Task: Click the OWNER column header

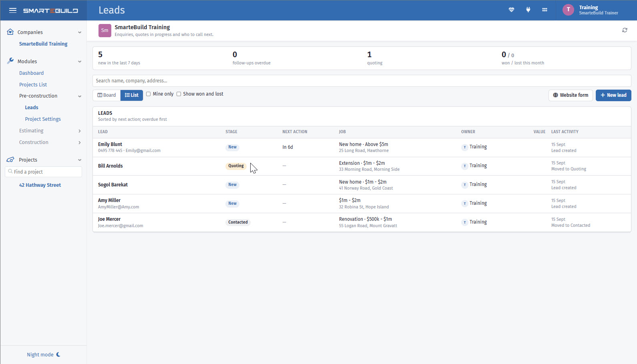Action: point(468,132)
